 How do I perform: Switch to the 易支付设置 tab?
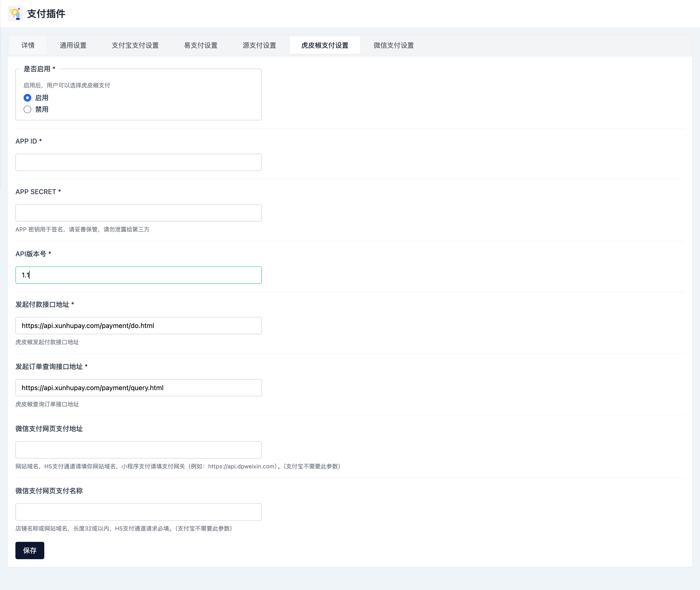point(201,45)
